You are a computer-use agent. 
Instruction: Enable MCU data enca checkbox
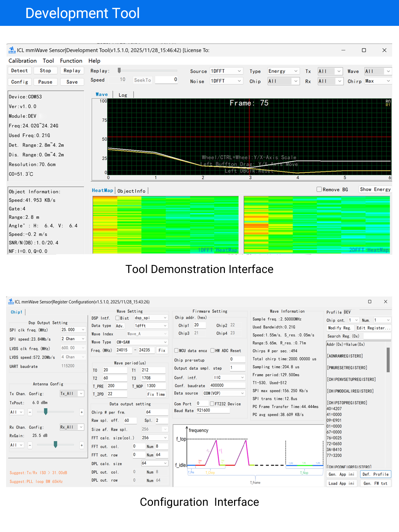click(x=177, y=351)
